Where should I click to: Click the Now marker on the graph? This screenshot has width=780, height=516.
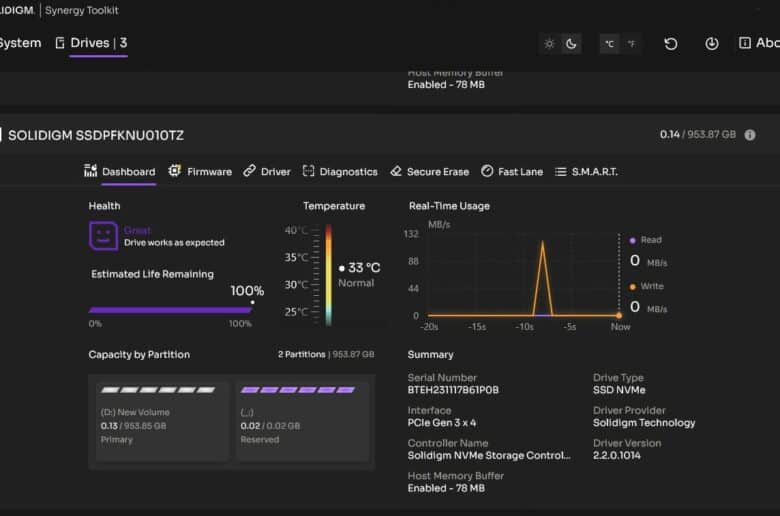point(619,315)
